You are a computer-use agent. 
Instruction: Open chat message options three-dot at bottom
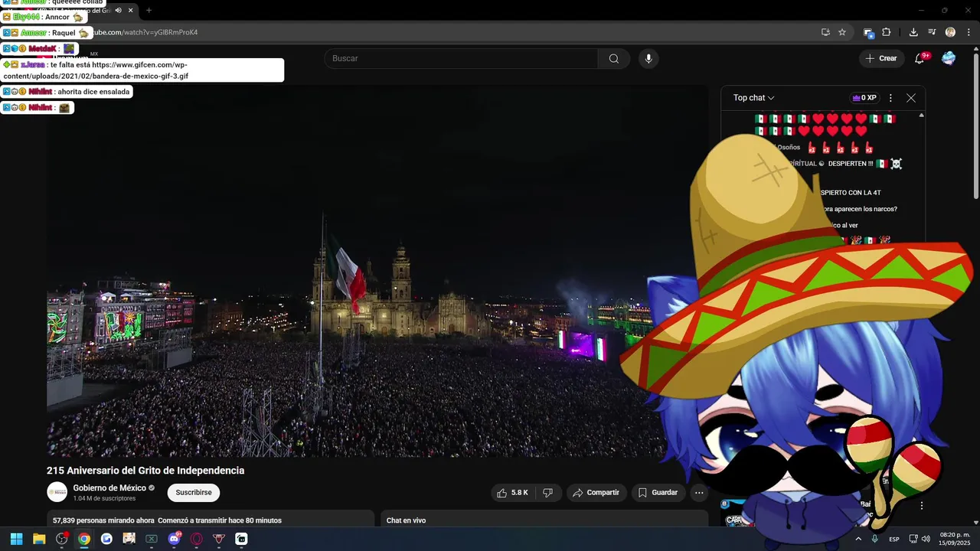922,506
